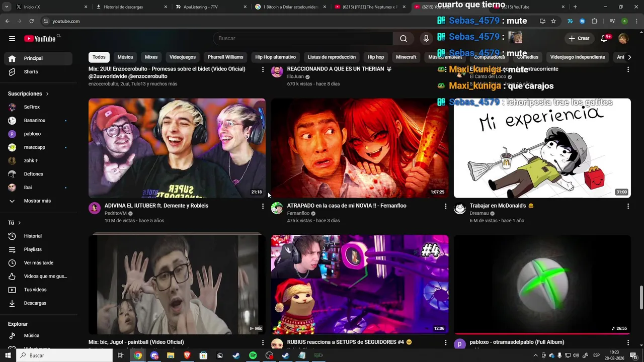Open Chrome extensions puzzle icon
This screenshot has height=362, width=644.
click(x=594, y=21)
